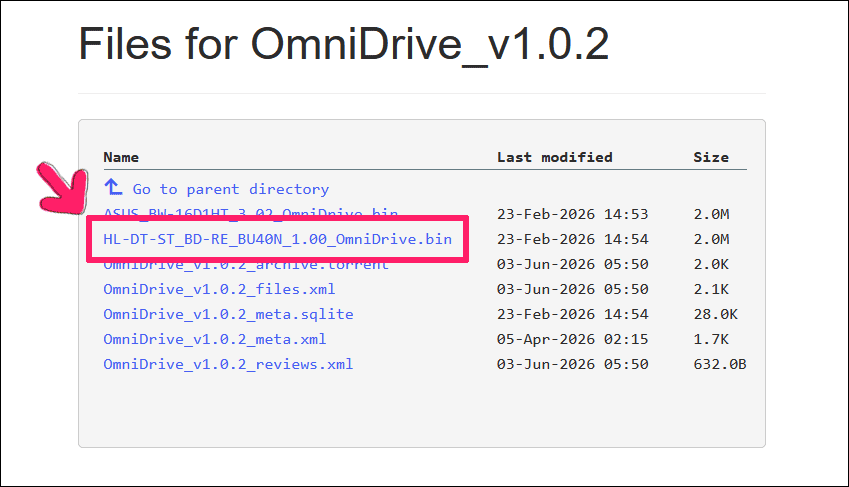Select the 23-Feb-2026 14:53 date
The image size is (849, 487).
[x=572, y=214]
